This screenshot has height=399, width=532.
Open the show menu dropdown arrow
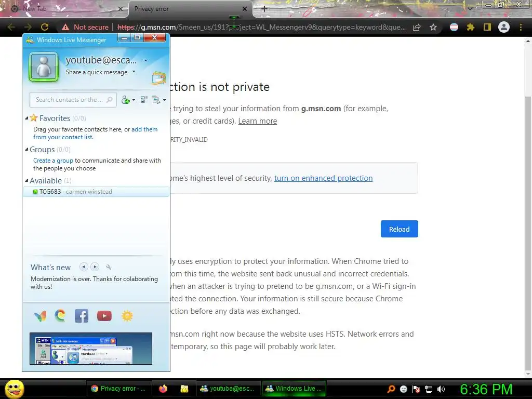164,100
